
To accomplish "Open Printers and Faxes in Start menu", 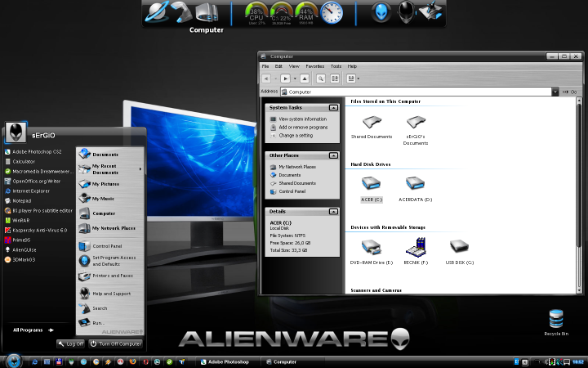I will pyautogui.click(x=105, y=276).
